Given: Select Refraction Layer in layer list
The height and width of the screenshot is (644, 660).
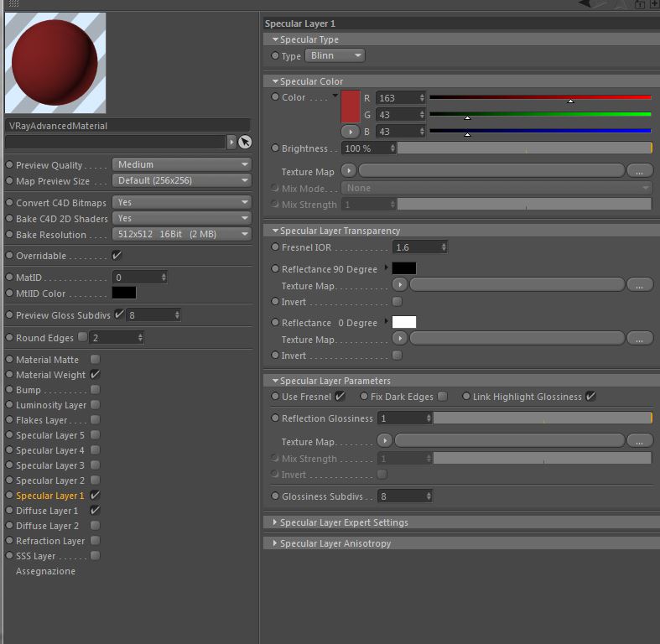Looking at the screenshot, I should [50, 541].
